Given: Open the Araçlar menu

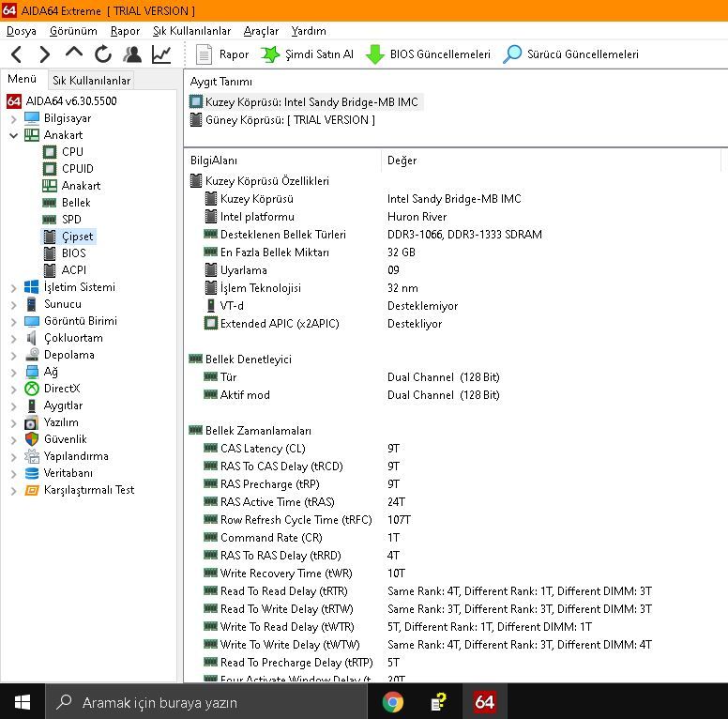Looking at the screenshot, I should [261, 31].
